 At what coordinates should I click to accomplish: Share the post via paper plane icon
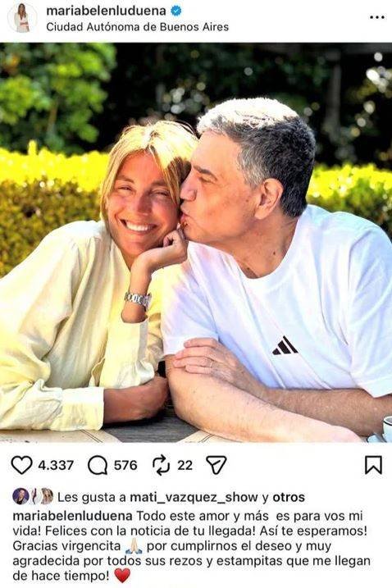(x=217, y=465)
